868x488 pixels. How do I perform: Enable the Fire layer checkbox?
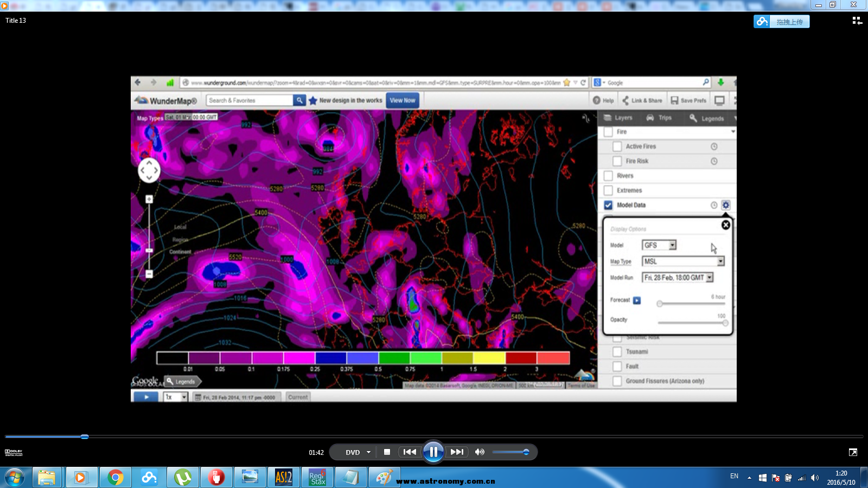coord(608,132)
